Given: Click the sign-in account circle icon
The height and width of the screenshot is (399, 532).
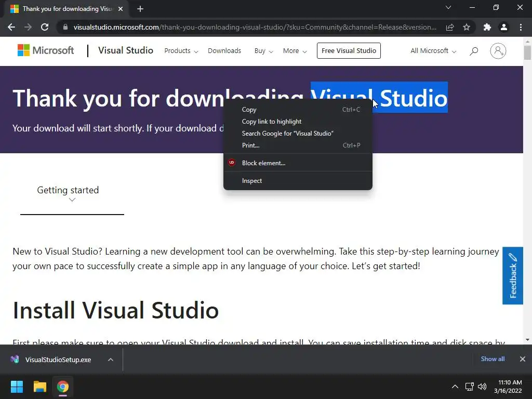Looking at the screenshot, I should pyautogui.click(x=498, y=51).
